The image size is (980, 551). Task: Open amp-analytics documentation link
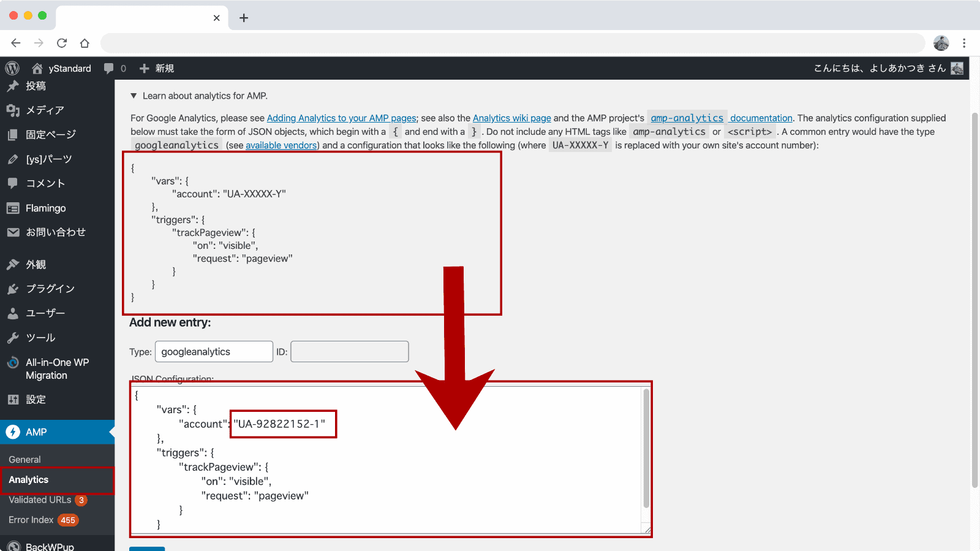click(x=721, y=118)
